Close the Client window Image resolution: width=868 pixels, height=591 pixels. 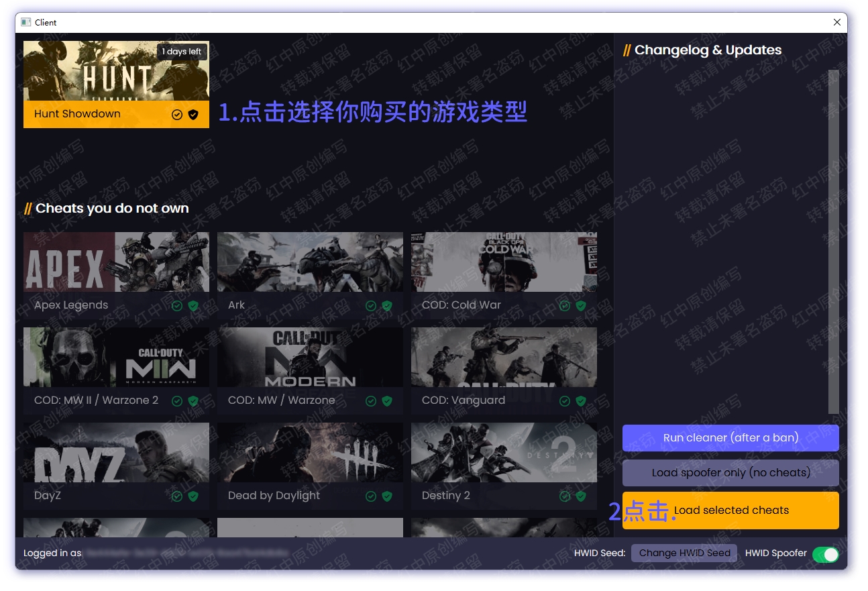tap(836, 22)
